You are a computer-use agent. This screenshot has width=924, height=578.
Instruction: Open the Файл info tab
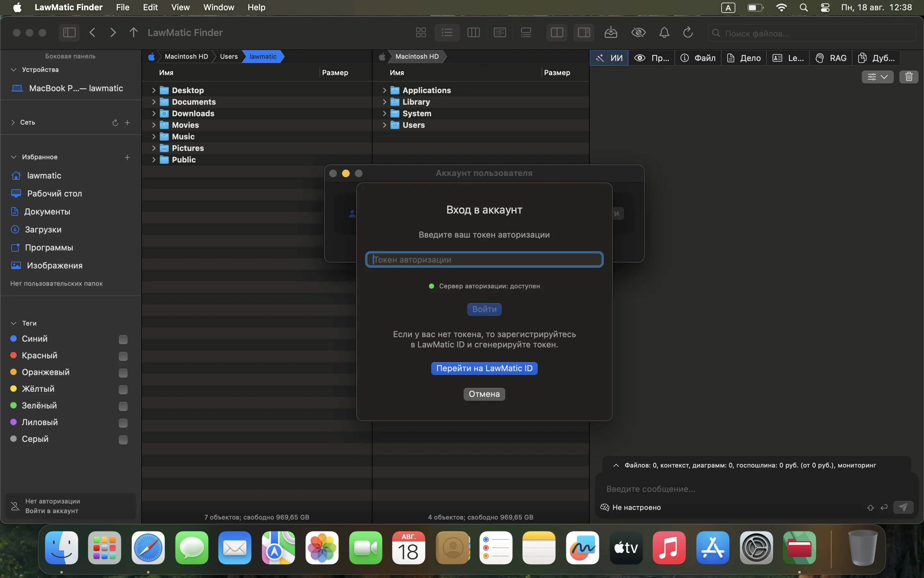pyautogui.click(x=698, y=58)
